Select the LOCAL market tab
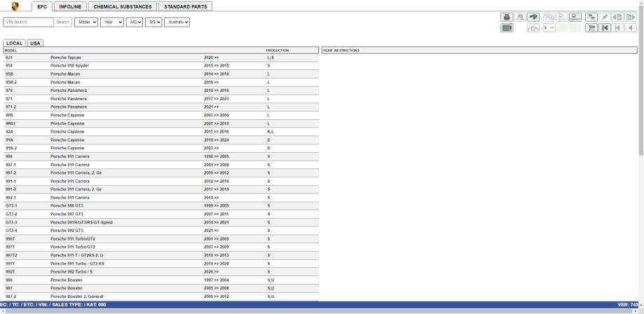The image size is (644, 314). tap(15, 43)
